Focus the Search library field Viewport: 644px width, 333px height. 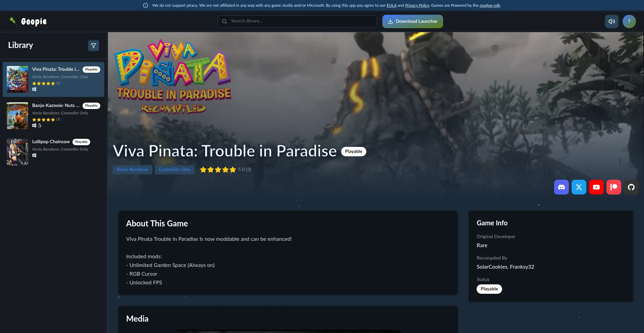pos(297,21)
